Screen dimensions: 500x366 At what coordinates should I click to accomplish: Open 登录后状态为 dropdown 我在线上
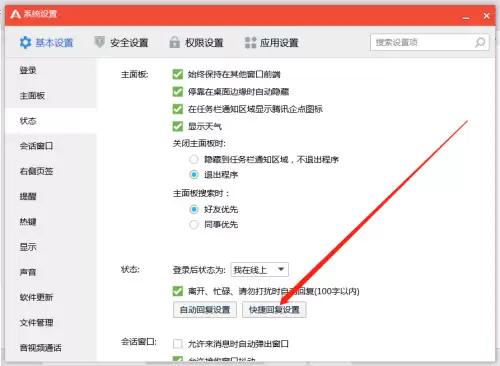point(259,269)
